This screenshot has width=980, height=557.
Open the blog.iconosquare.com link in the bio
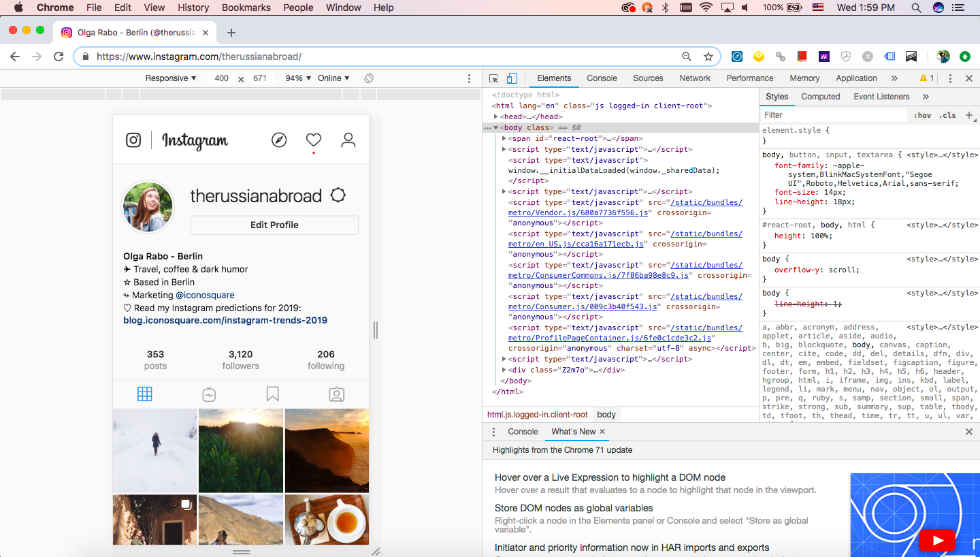coord(224,320)
